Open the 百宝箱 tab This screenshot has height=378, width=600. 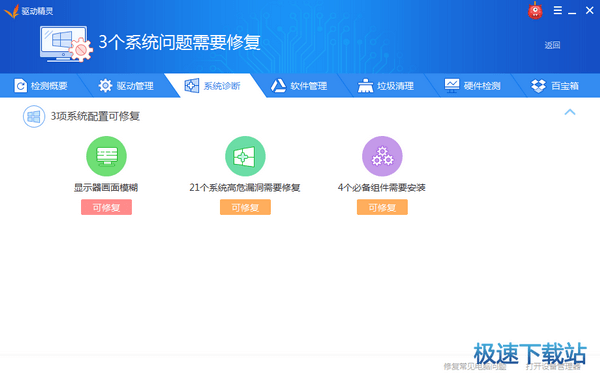(555, 86)
